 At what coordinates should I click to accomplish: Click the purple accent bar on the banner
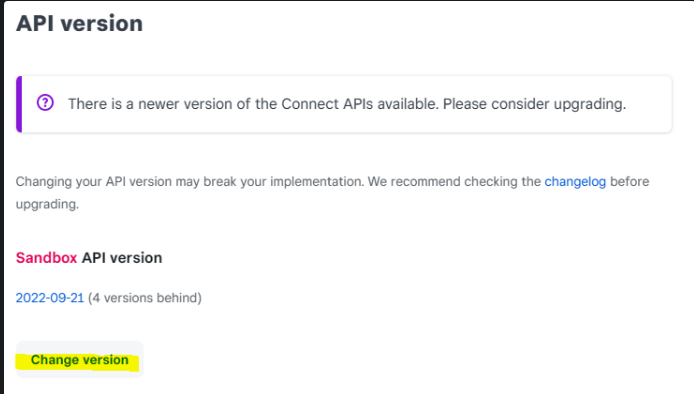tap(19, 104)
